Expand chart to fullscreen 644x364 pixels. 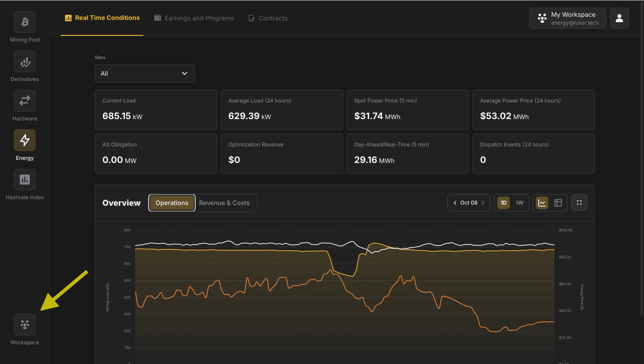579,203
